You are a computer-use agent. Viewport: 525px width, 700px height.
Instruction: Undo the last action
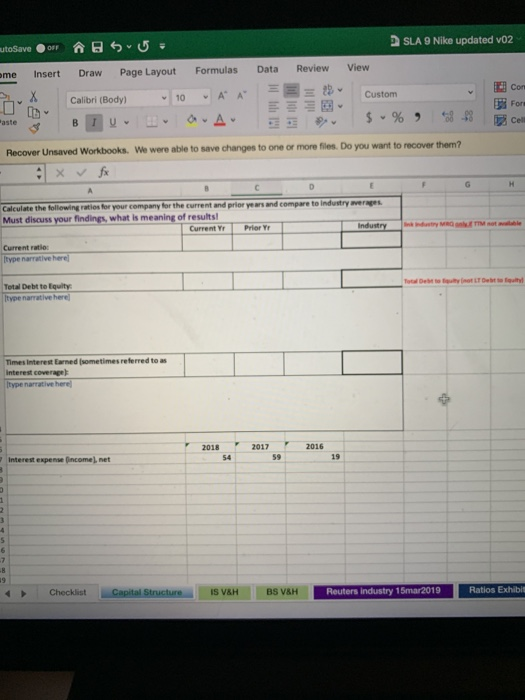(116, 46)
